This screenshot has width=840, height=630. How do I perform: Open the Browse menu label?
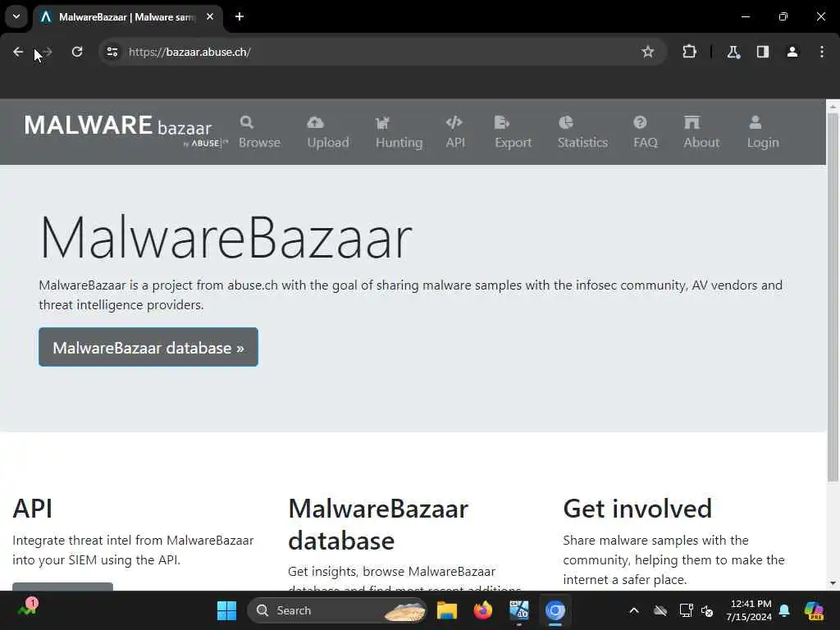click(x=259, y=143)
